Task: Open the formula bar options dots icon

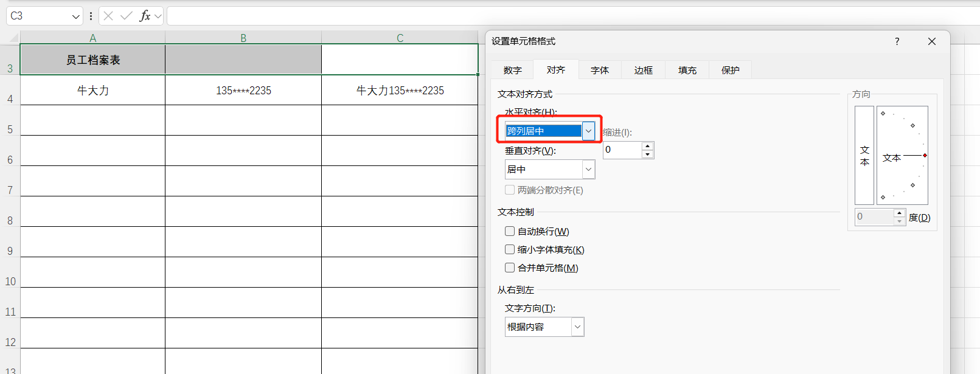Action: pyautogui.click(x=91, y=16)
